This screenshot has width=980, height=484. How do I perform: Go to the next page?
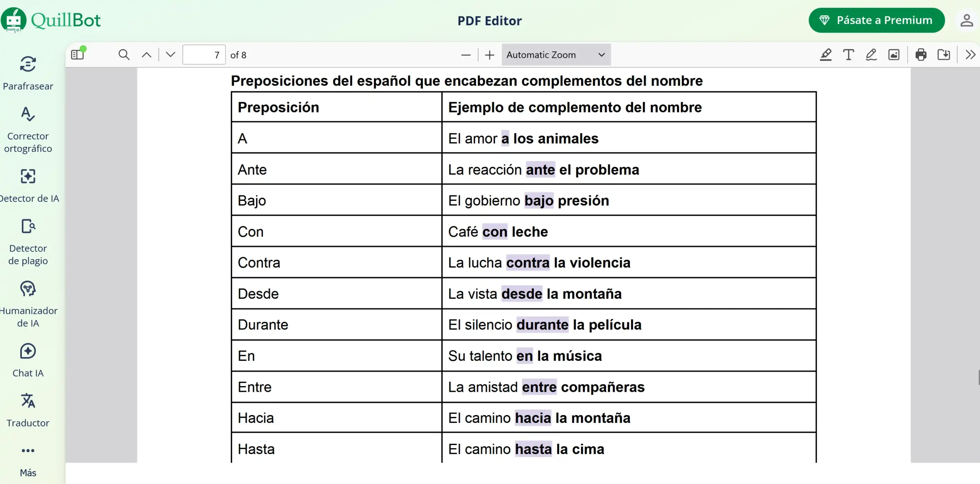pos(170,54)
